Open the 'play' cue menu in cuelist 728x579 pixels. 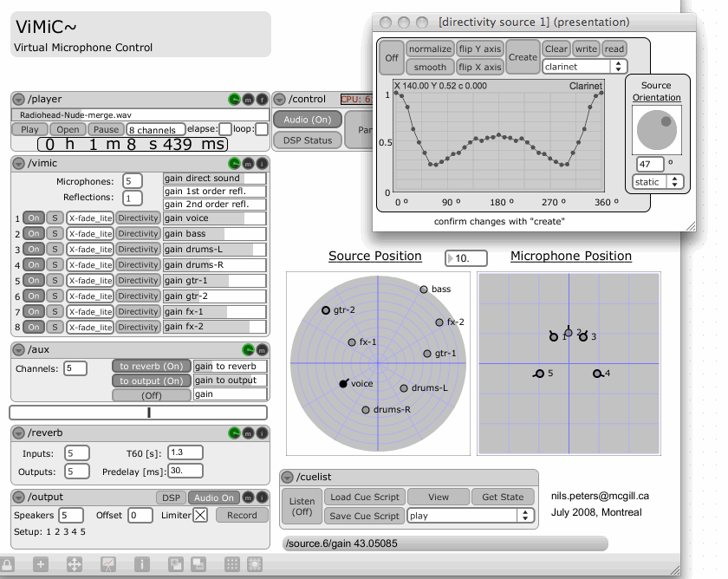pos(469,515)
